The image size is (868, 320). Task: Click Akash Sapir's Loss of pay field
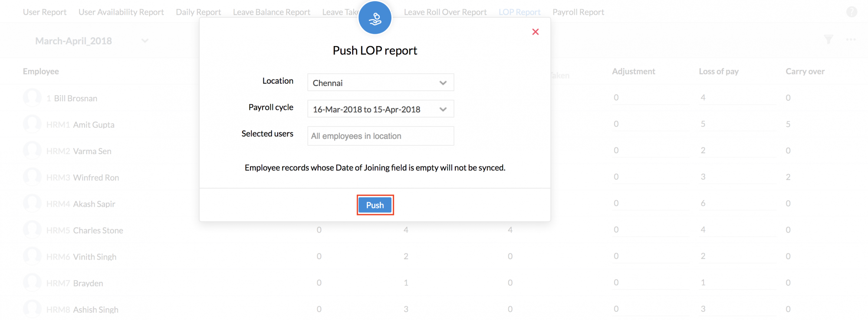737,204
